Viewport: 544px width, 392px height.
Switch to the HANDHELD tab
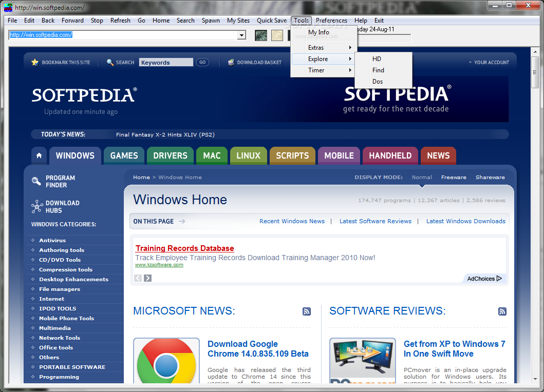(x=390, y=155)
